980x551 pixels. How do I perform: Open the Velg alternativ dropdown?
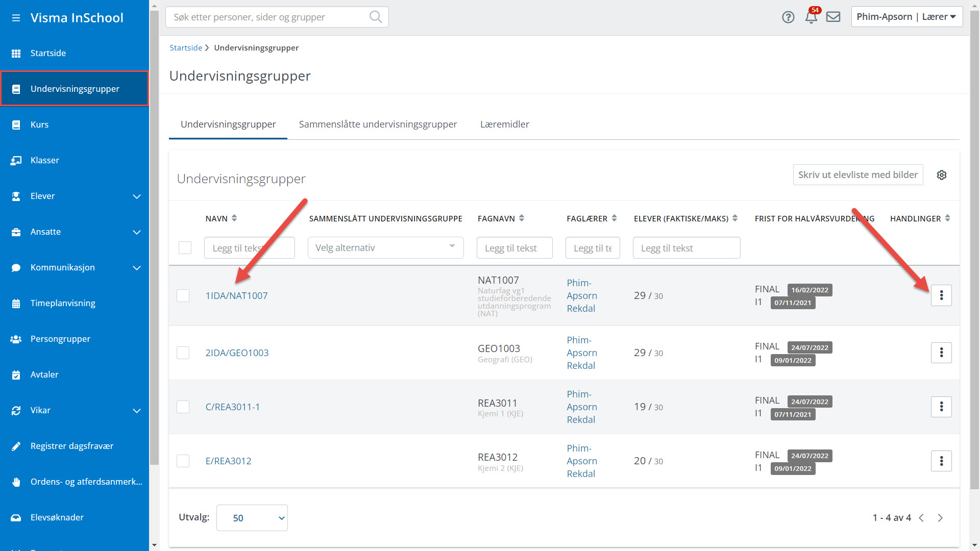tap(385, 248)
